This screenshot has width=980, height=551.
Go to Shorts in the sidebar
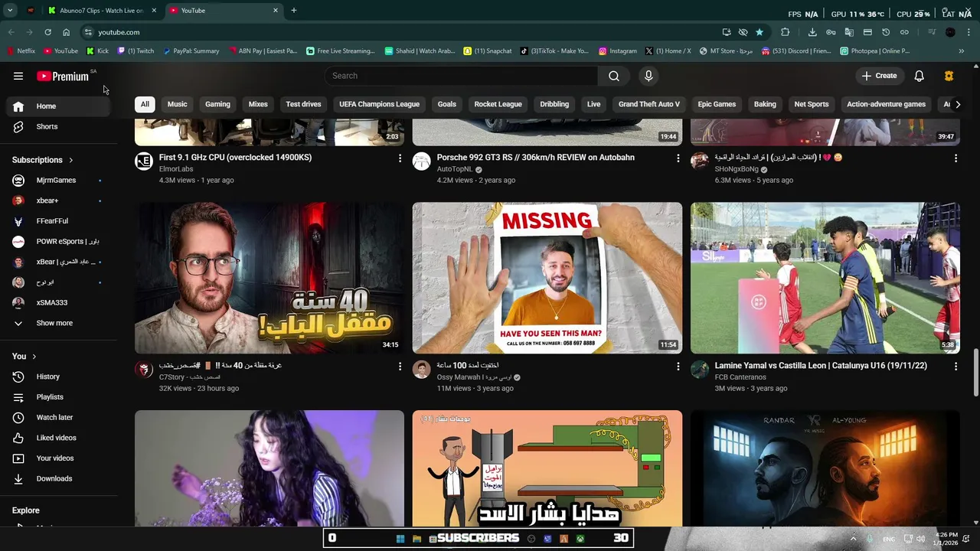[x=58, y=126]
